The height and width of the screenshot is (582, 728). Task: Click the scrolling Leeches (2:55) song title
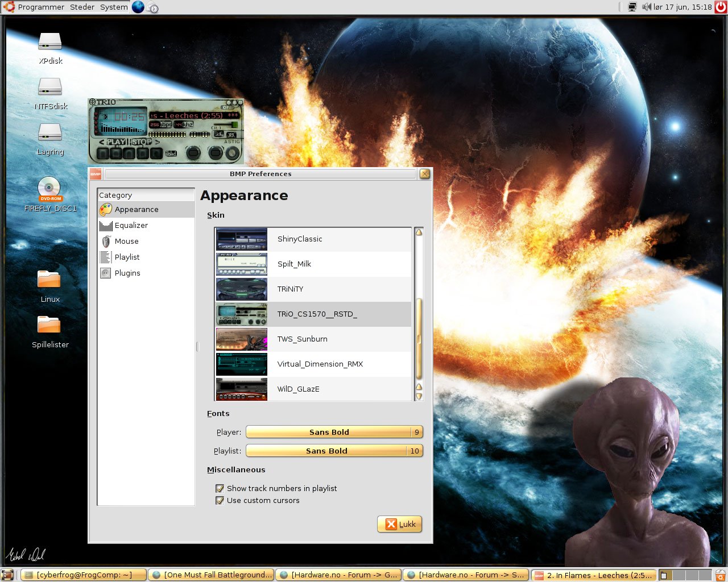[x=194, y=115]
